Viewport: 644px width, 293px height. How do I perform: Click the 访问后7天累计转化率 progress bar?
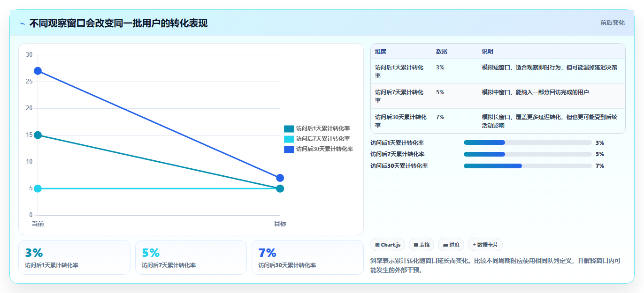click(528, 154)
